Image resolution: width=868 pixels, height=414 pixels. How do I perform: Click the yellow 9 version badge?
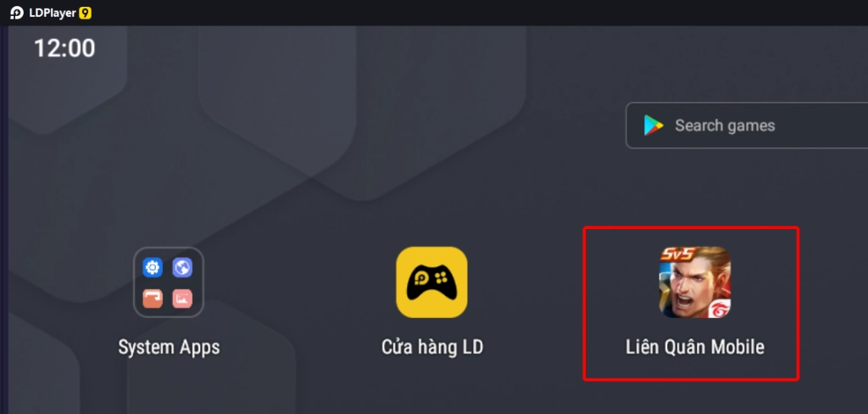pos(85,13)
